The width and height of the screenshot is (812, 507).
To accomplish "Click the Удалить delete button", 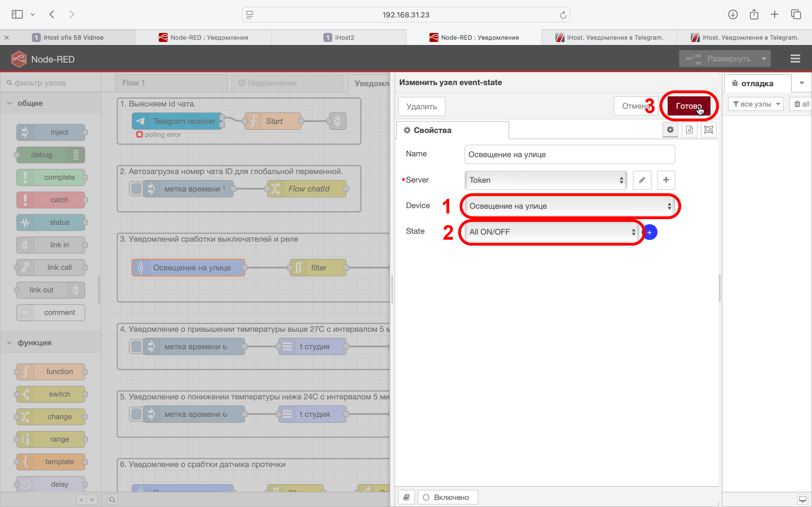I will 422,106.
